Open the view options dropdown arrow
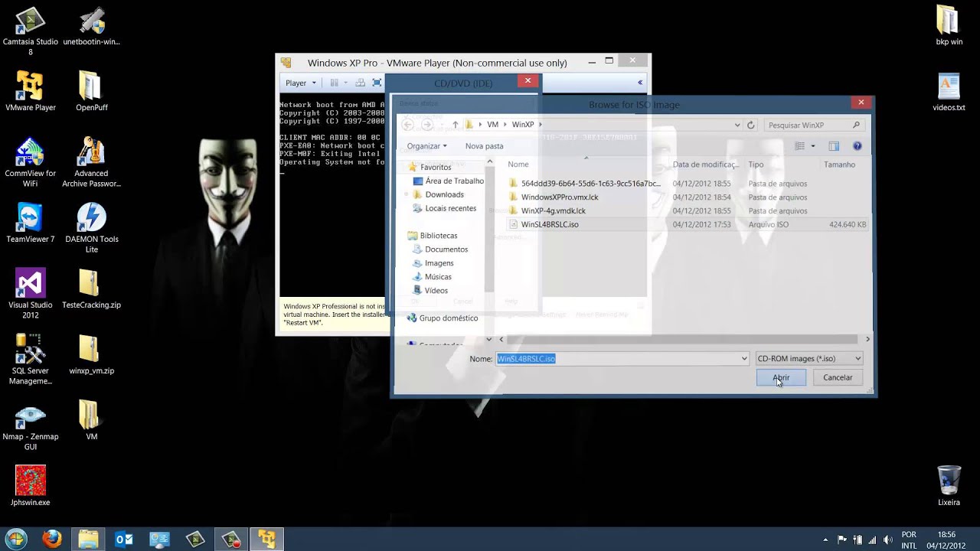The height and width of the screenshot is (551, 980). (x=813, y=146)
